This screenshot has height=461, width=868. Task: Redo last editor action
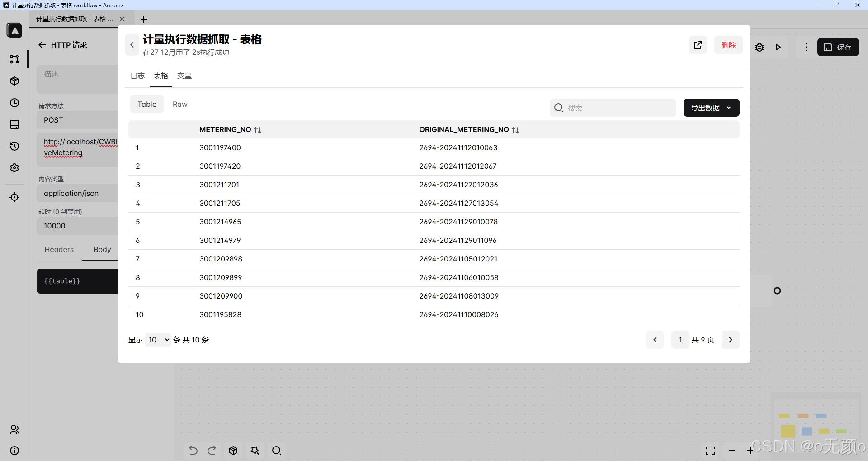coord(212,451)
